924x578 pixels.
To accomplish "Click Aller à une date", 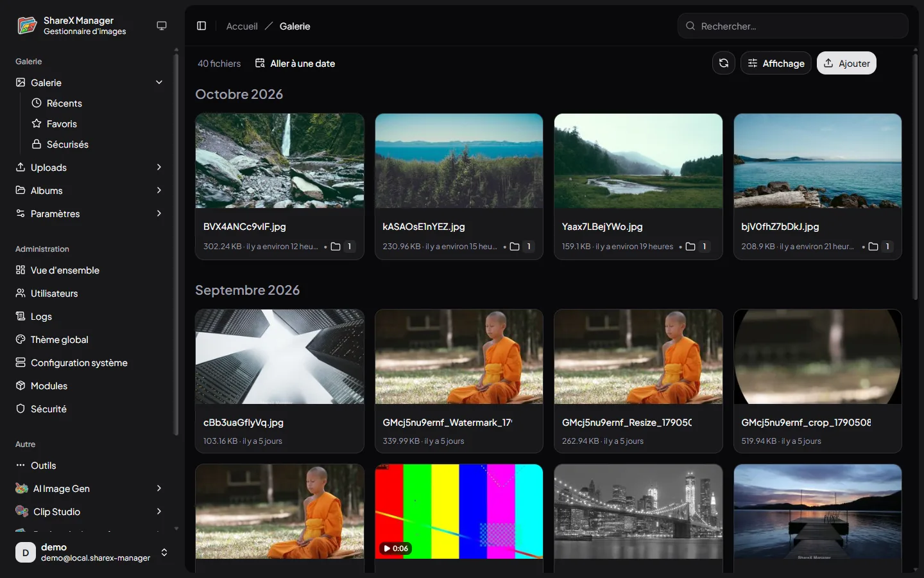I will 295,63.
